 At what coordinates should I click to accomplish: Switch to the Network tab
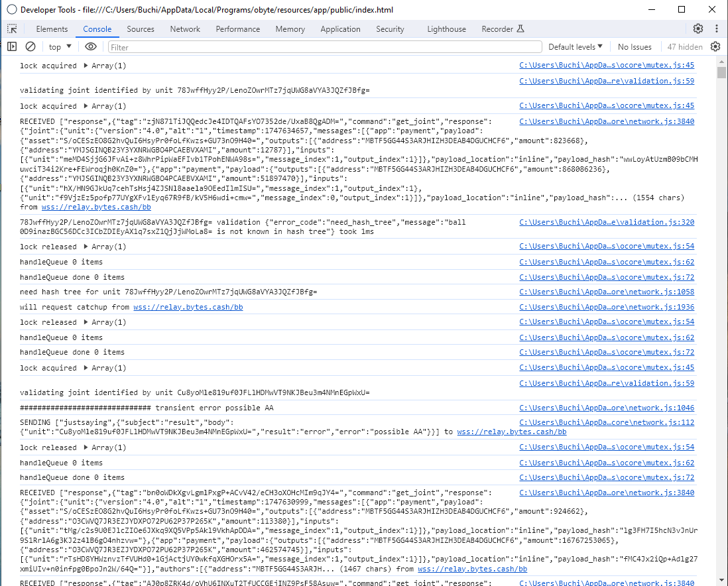(185, 29)
